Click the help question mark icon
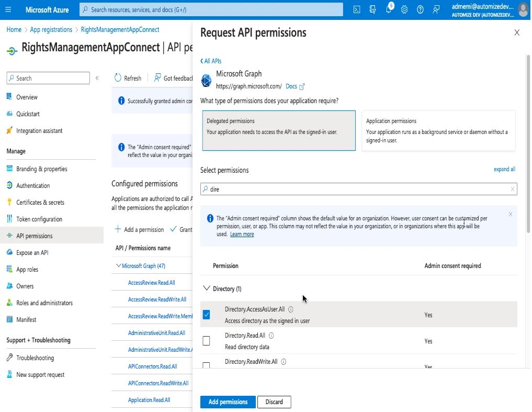Image resolution: width=532 pixels, height=412 pixels. (420, 9)
